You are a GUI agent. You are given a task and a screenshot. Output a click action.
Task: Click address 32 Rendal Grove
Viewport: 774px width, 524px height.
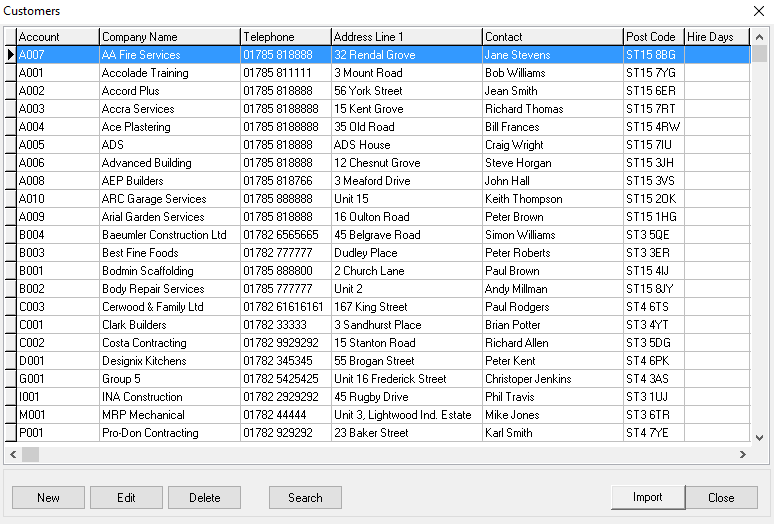tap(407, 55)
